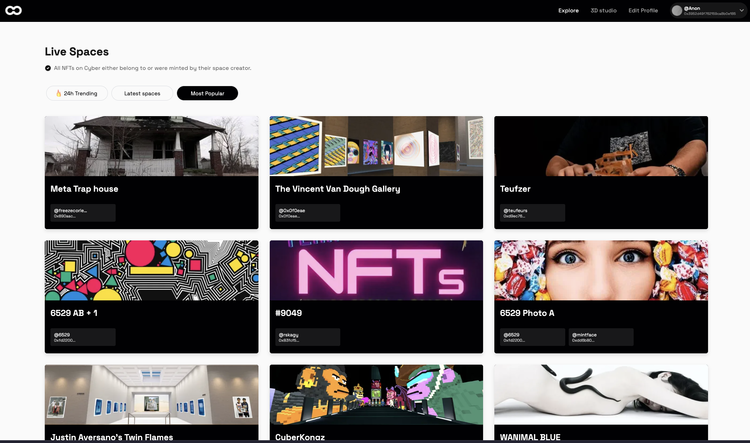Click the 6529 AB + 1 title
The height and width of the screenshot is (443, 750).
[74, 313]
